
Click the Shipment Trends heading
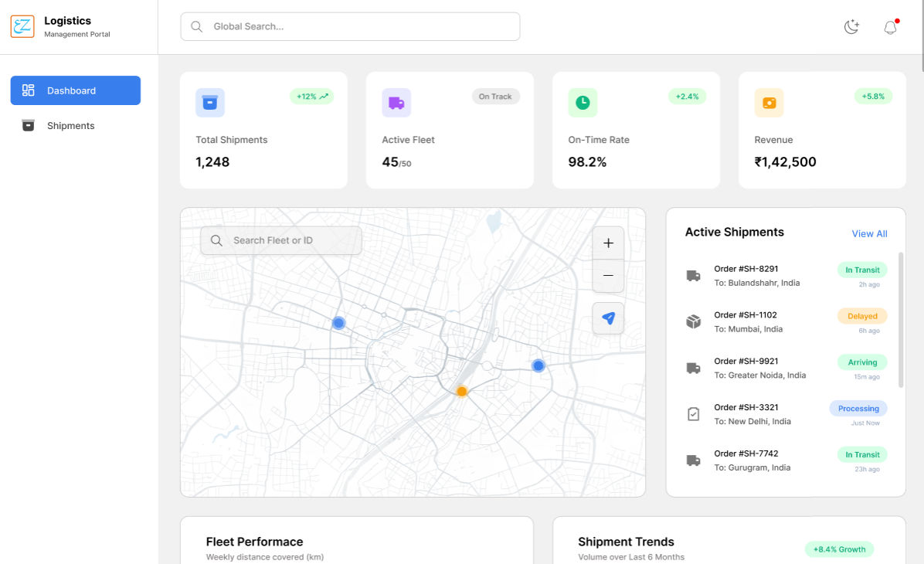[626, 542]
